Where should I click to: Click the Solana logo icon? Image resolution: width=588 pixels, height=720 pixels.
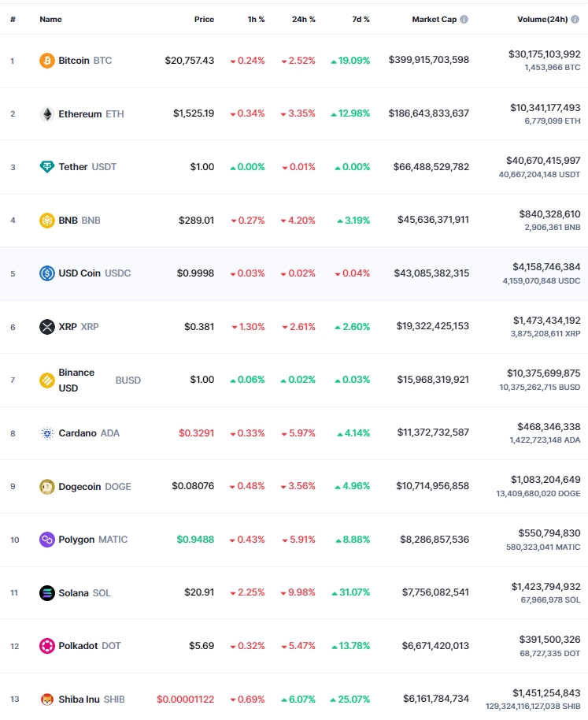(x=46, y=593)
